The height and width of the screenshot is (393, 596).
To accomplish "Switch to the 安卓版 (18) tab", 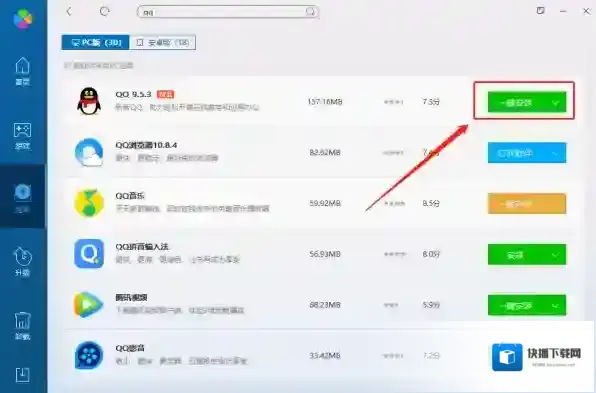I will 162,42.
